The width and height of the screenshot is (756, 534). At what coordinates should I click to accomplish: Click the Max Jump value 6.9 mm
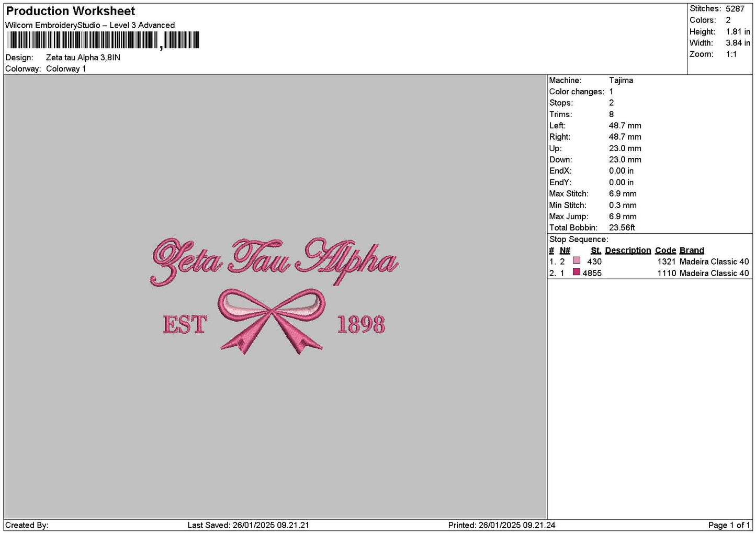(623, 217)
